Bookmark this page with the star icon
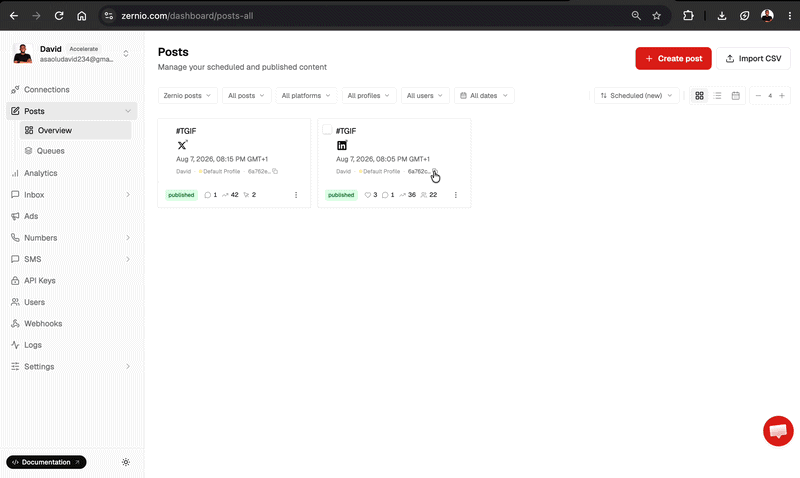The width and height of the screenshot is (800, 478). [657, 16]
